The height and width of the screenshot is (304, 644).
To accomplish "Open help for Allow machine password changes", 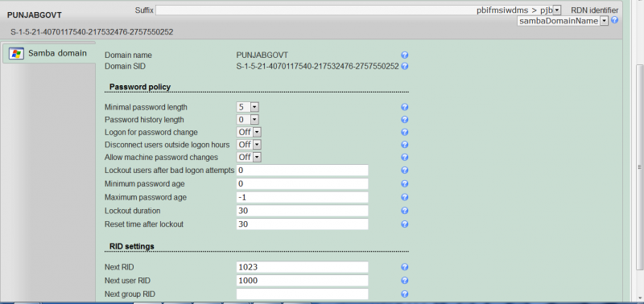I will [x=405, y=157].
